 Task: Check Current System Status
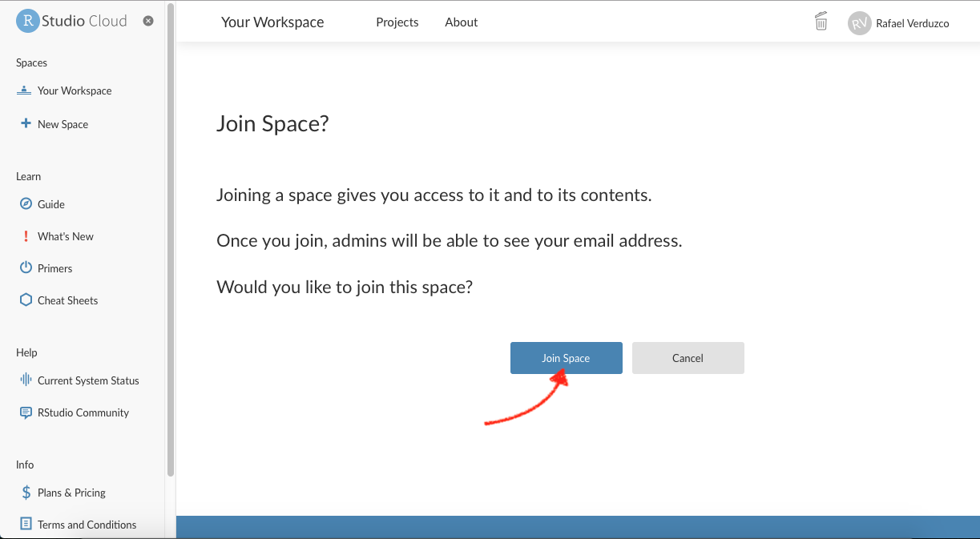88,380
